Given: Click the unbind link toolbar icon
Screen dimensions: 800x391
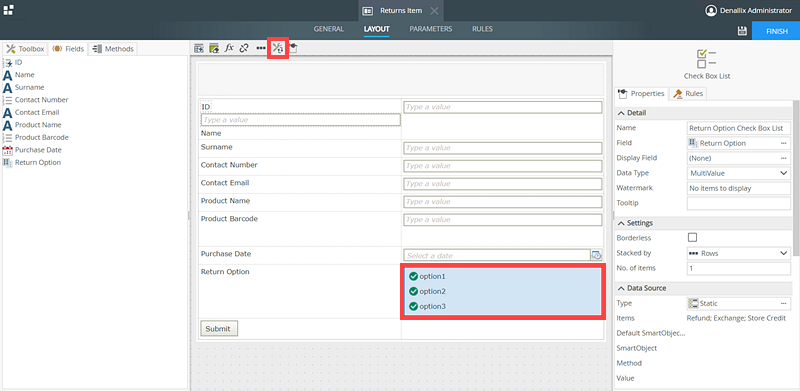Looking at the screenshot, I should tap(244, 48).
